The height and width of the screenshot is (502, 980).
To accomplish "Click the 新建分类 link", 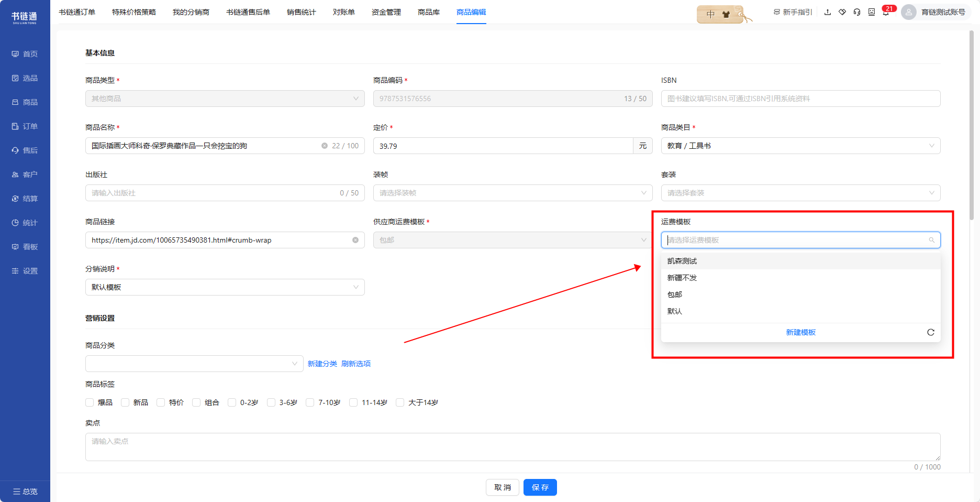I will point(322,364).
